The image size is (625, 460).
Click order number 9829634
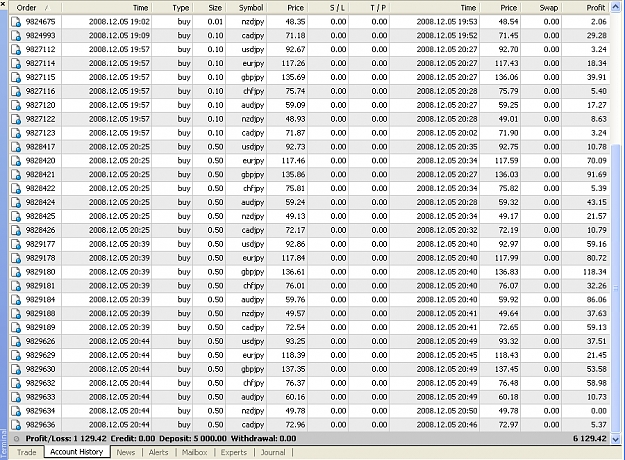click(40, 411)
